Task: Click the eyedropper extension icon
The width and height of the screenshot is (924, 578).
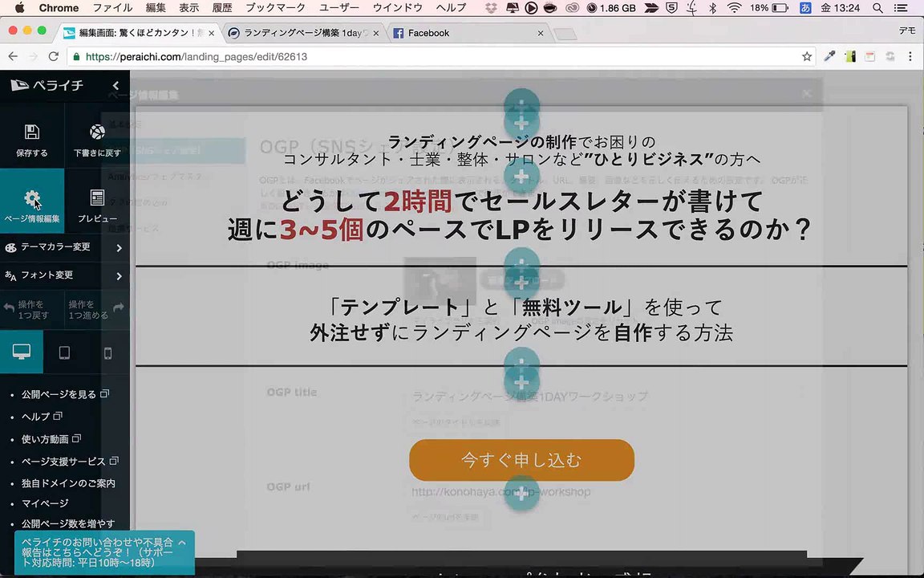Action: click(x=829, y=57)
